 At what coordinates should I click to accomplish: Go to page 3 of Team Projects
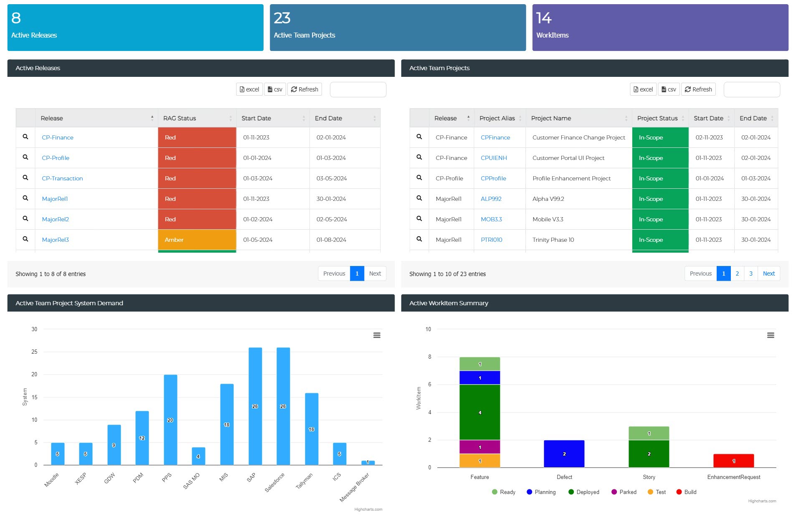click(x=751, y=274)
